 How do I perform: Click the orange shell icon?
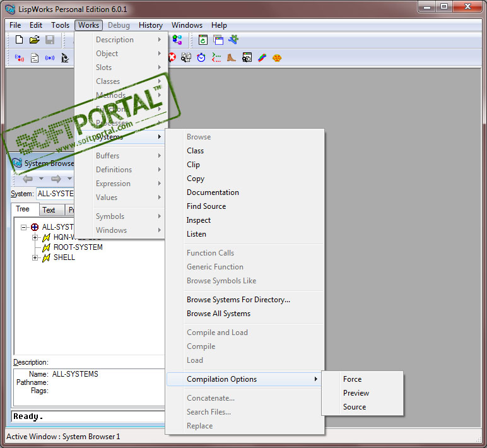(x=277, y=58)
